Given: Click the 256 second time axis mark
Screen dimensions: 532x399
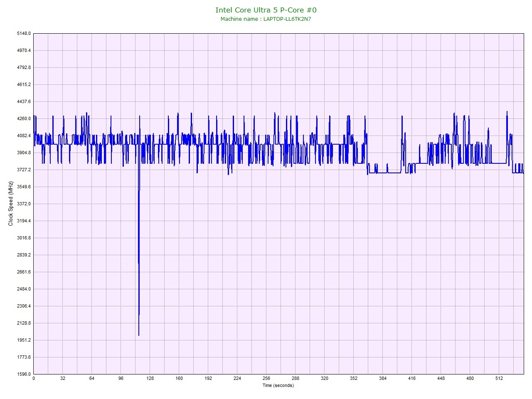Looking at the screenshot, I should click(266, 379).
